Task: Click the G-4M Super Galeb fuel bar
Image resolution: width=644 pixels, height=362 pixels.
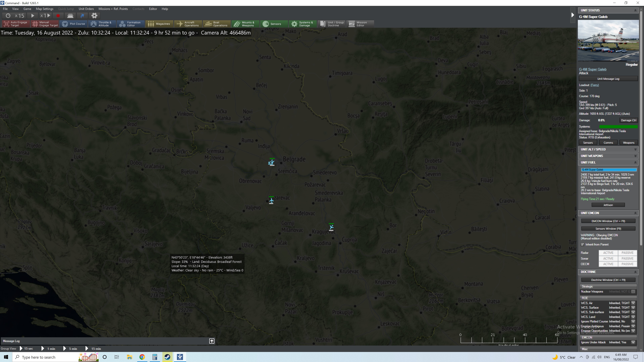Action: (x=608, y=170)
